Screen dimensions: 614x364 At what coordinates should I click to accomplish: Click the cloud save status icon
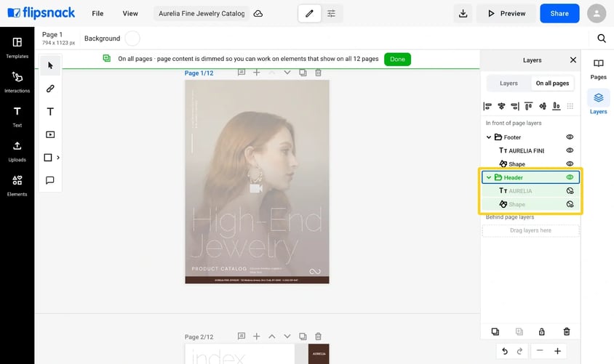pos(258,14)
